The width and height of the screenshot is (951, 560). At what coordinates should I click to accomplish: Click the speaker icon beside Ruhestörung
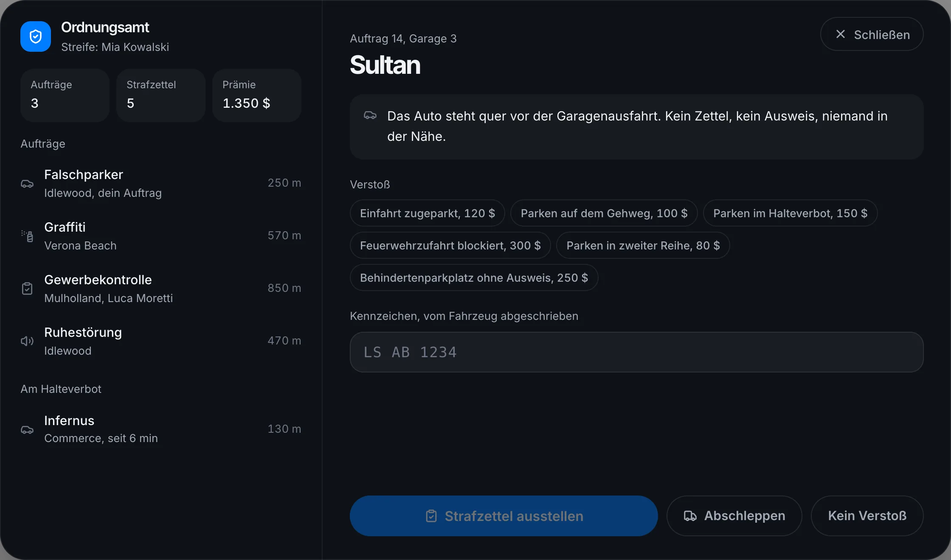27,341
